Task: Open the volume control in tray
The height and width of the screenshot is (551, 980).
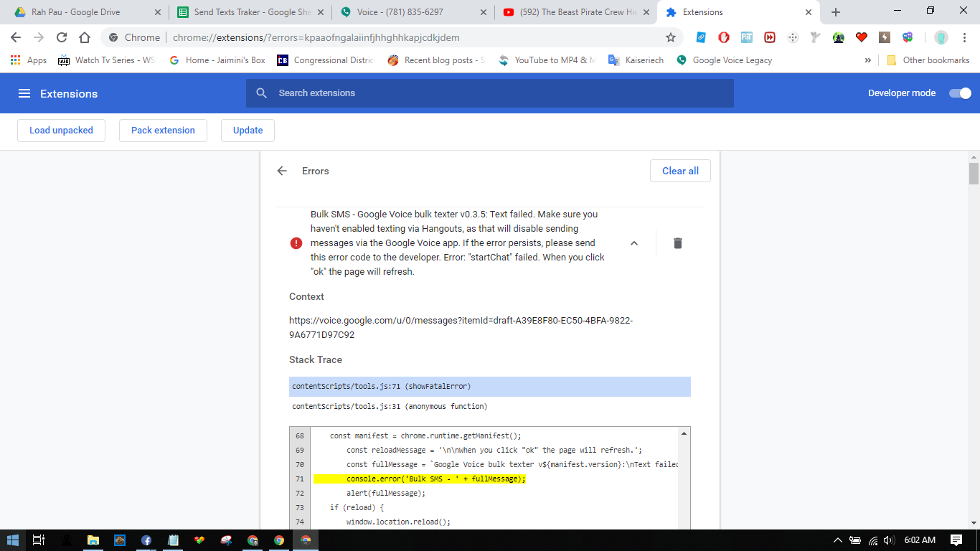Action: click(x=890, y=540)
